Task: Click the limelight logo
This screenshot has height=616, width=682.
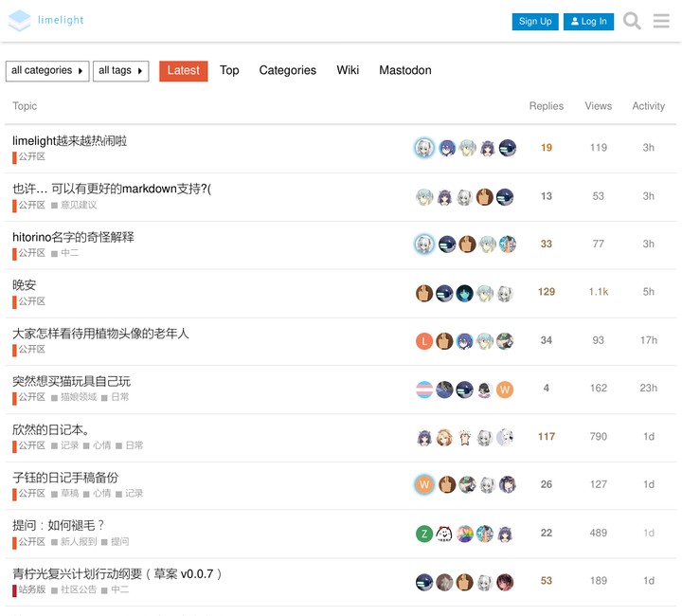Action: pos(46,21)
